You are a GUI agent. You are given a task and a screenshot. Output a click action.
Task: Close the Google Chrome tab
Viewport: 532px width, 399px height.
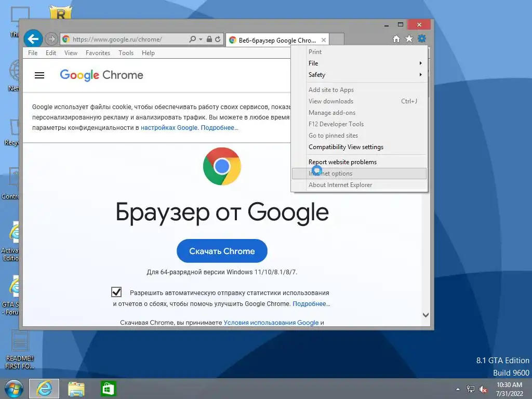[324, 40]
